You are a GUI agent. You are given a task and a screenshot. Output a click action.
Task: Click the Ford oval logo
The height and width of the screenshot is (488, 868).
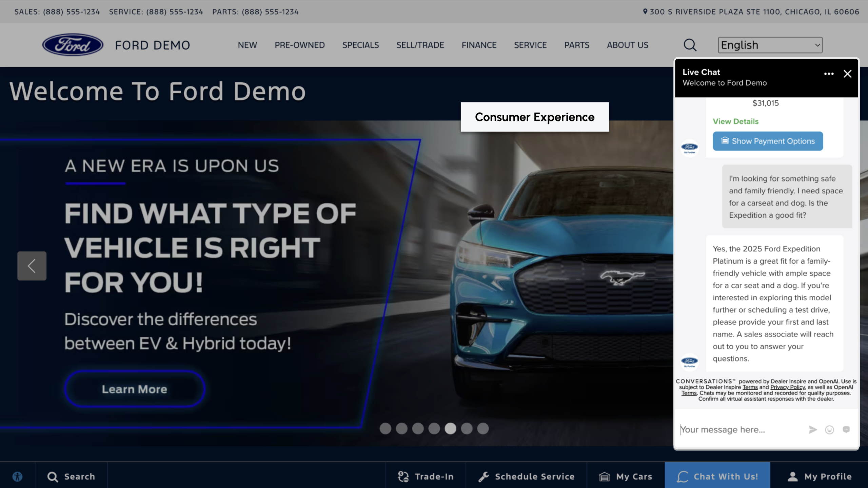(x=73, y=45)
